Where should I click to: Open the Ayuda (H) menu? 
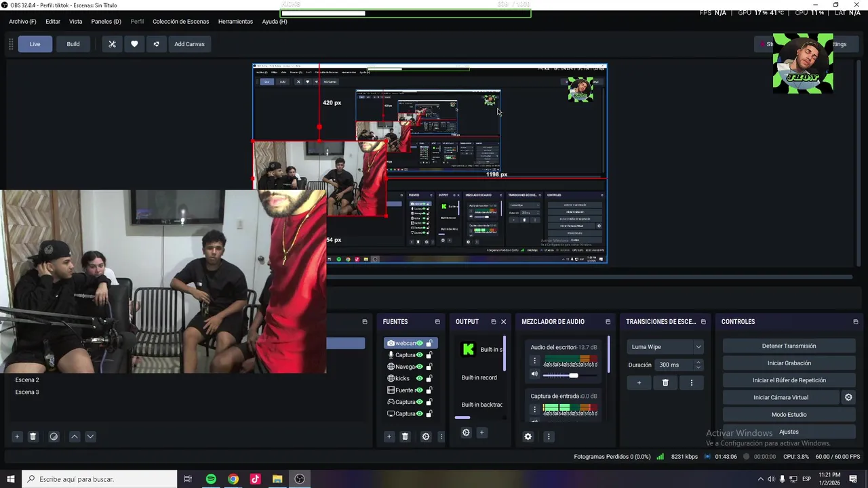(x=275, y=22)
